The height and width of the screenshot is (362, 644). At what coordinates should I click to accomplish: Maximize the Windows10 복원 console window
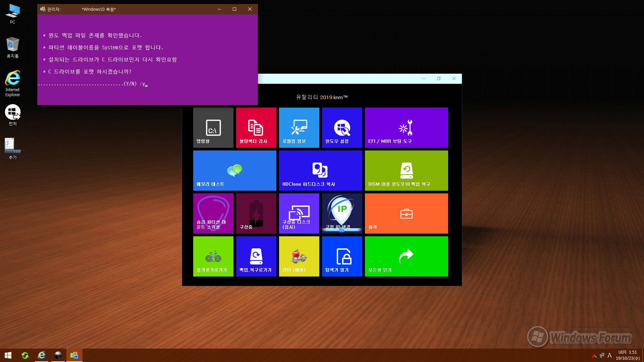point(234,9)
